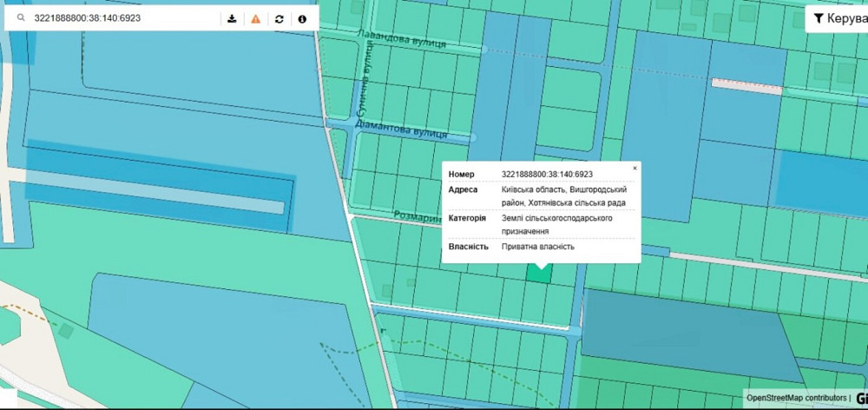Click the orange warning triangle icon

[255, 18]
